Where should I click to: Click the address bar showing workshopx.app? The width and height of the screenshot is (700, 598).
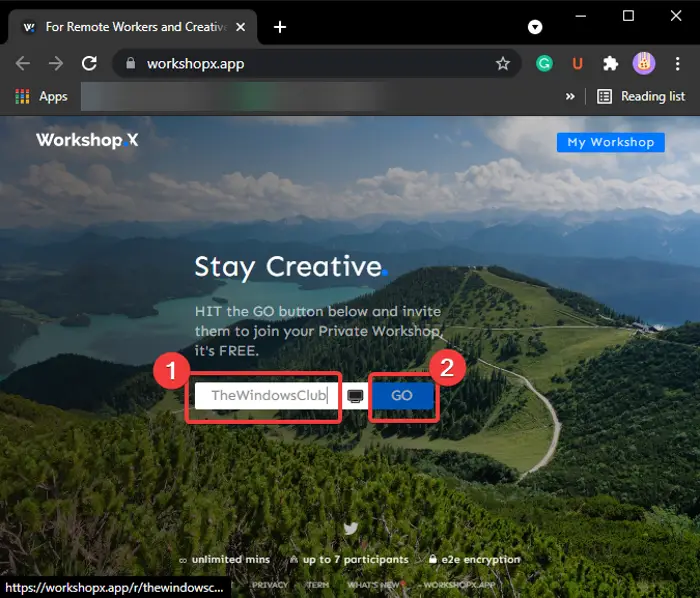[316, 63]
